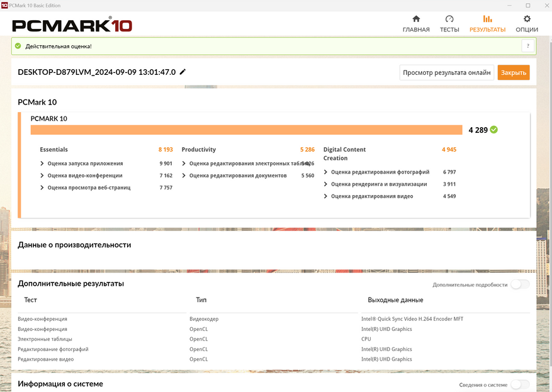Click the PCMARK10 logo
Viewport: 552px width, 392px height.
(x=72, y=25)
